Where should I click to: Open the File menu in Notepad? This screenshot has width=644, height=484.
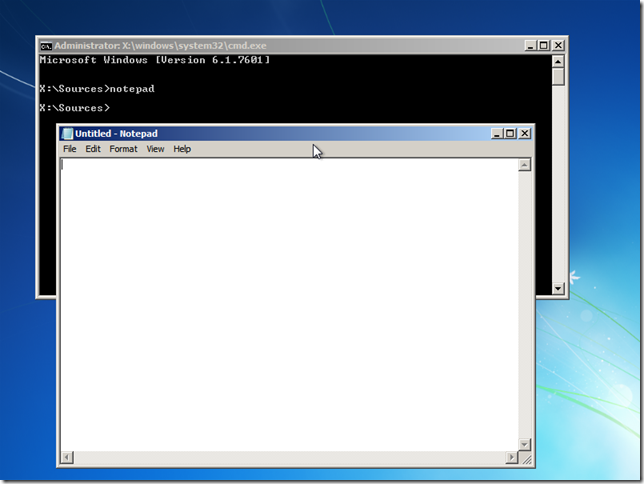point(69,149)
